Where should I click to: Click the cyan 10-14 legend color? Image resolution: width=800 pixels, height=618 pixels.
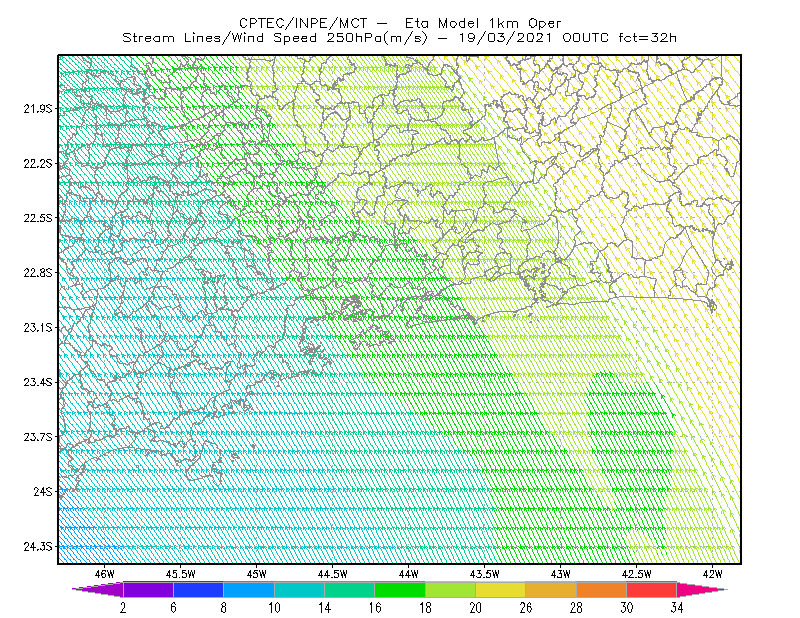pyautogui.click(x=299, y=589)
